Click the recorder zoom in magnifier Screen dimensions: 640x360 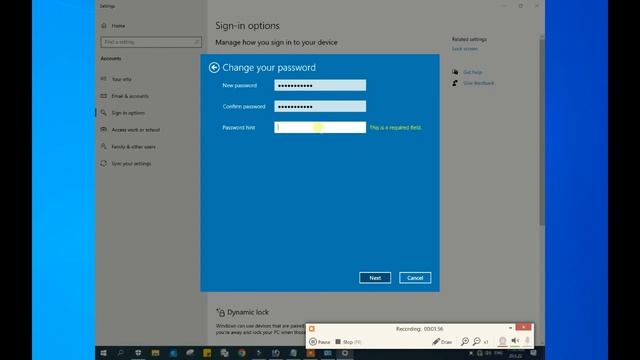coord(465,342)
